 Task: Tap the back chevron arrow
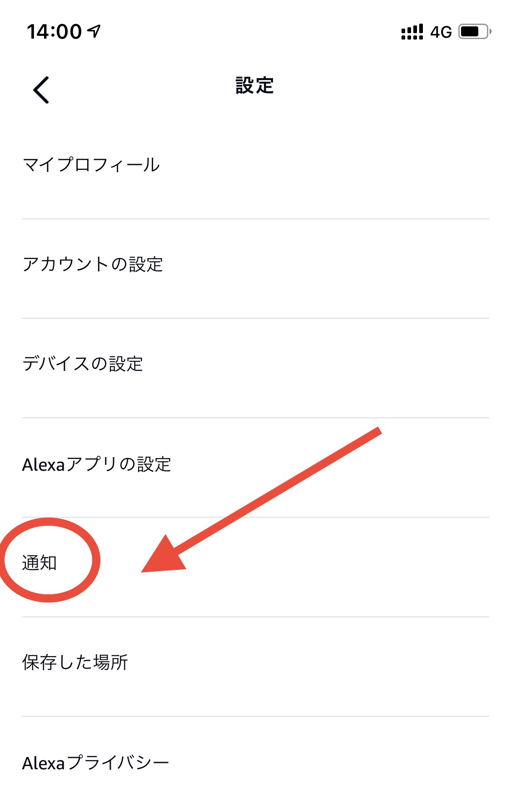41,90
